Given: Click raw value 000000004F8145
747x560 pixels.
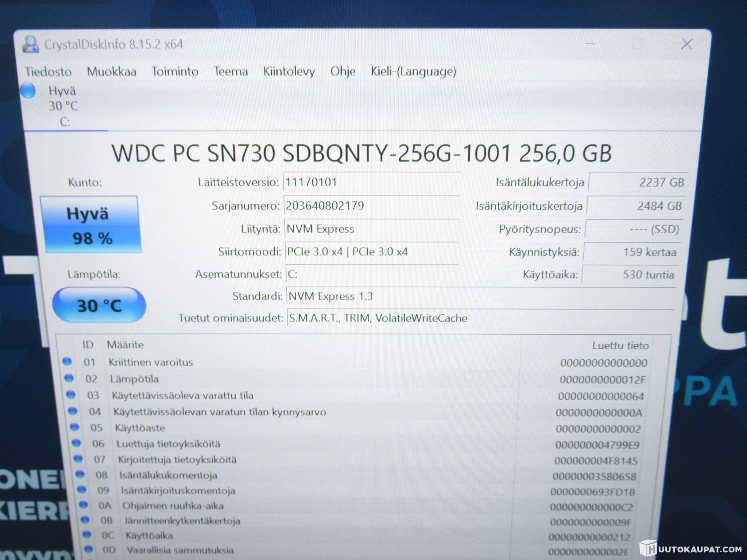Looking at the screenshot, I should pyautogui.click(x=596, y=460).
